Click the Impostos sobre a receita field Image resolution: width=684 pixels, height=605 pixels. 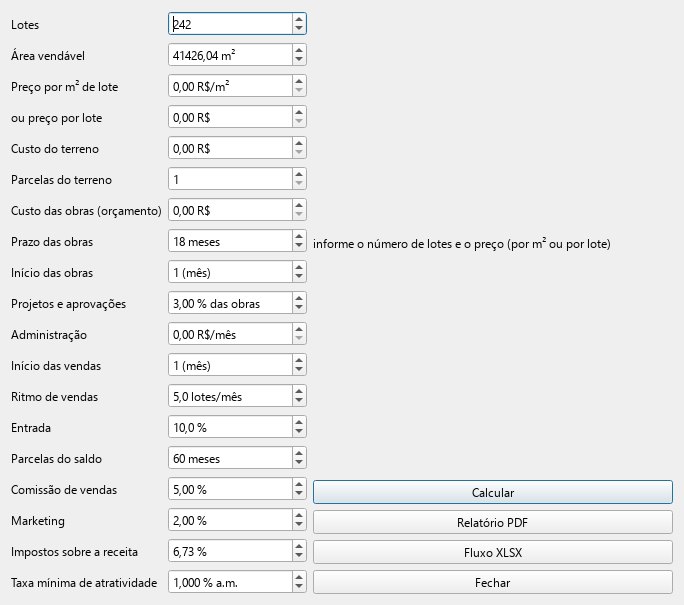tap(230, 550)
